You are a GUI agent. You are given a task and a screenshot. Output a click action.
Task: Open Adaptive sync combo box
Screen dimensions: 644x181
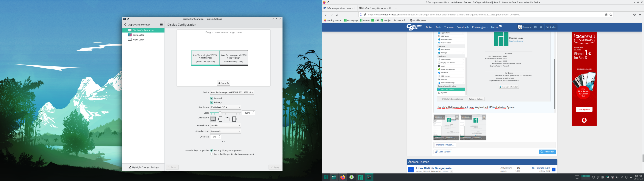click(x=225, y=131)
